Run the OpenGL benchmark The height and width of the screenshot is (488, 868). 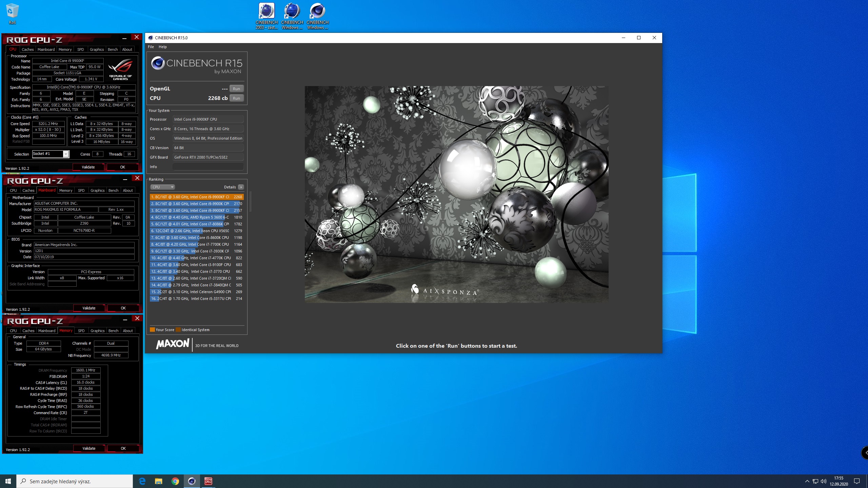237,89
